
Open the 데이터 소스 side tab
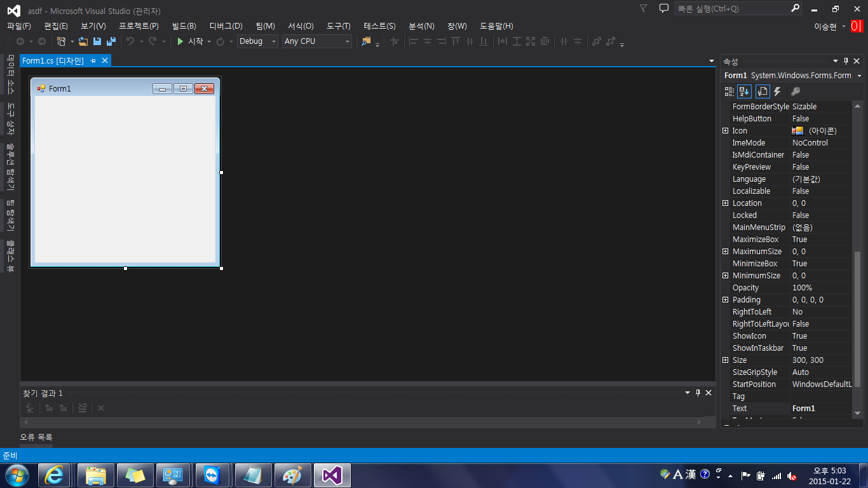pyautogui.click(x=10, y=75)
